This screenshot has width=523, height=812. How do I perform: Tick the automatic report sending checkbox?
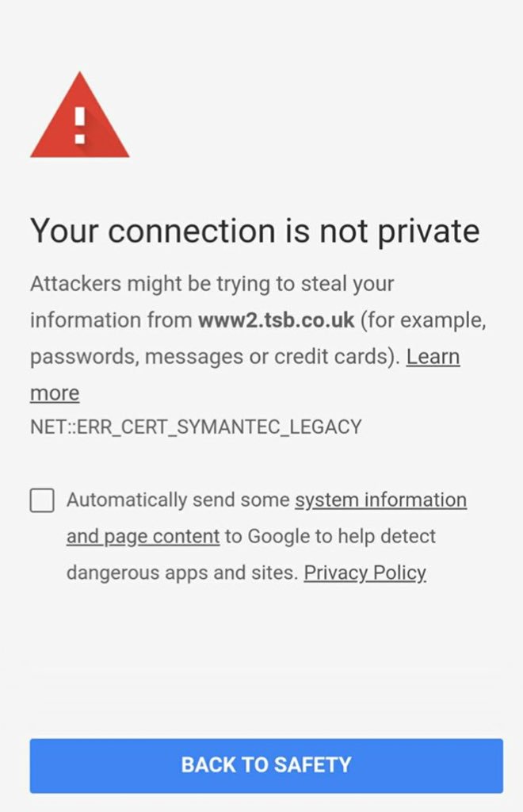point(42,500)
